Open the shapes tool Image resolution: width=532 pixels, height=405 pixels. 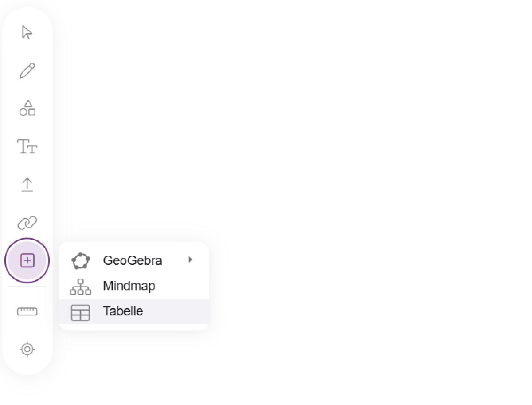pyautogui.click(x=27, y=108)
